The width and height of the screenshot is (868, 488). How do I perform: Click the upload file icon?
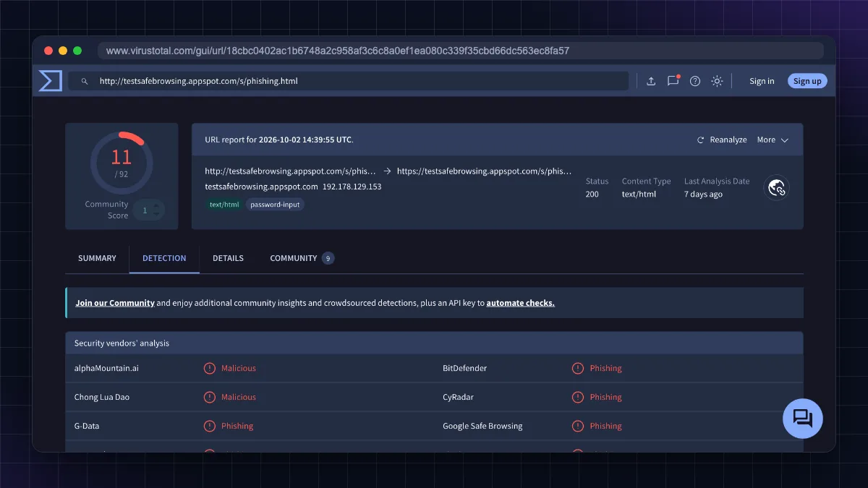coord(651,81)
